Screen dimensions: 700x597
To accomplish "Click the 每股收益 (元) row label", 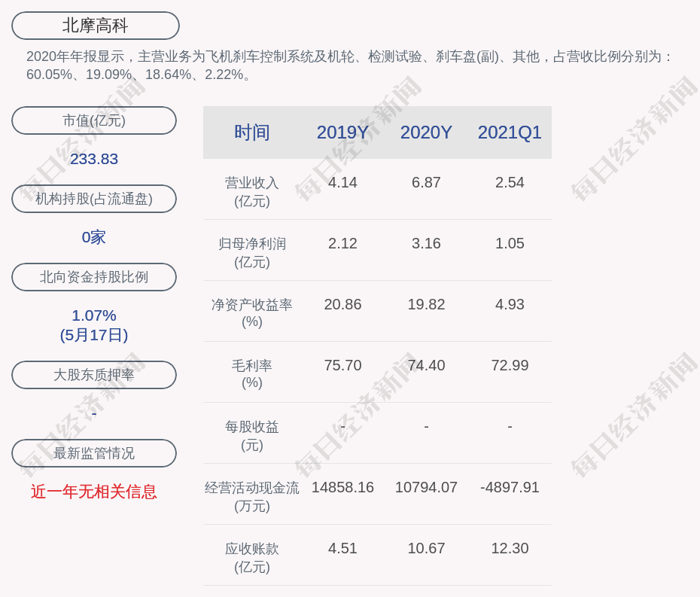I will pyautogui.click(x=252, y=436).
